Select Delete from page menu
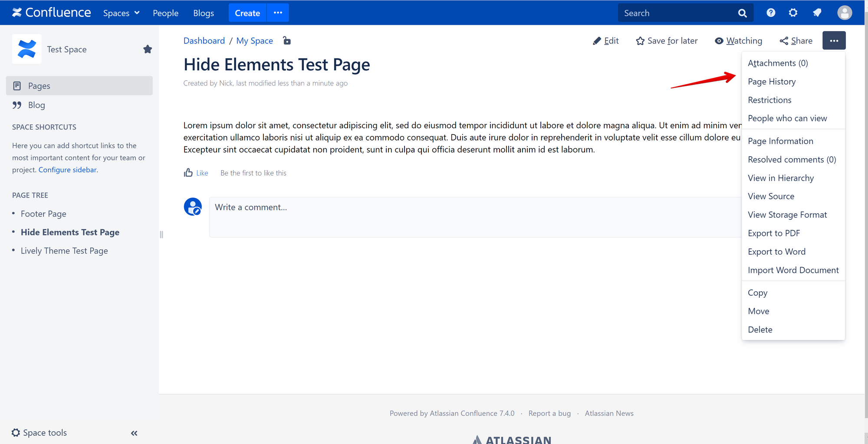This screenshot has height=444, width=868. tap(793, 330)
